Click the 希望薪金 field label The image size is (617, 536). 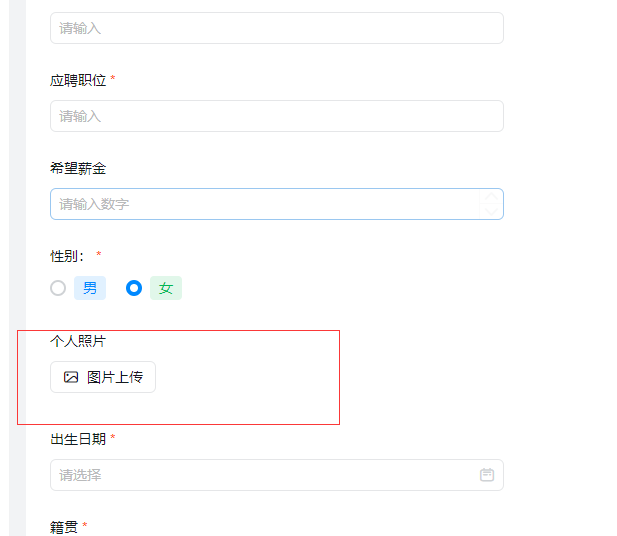(x=78, y=168)
